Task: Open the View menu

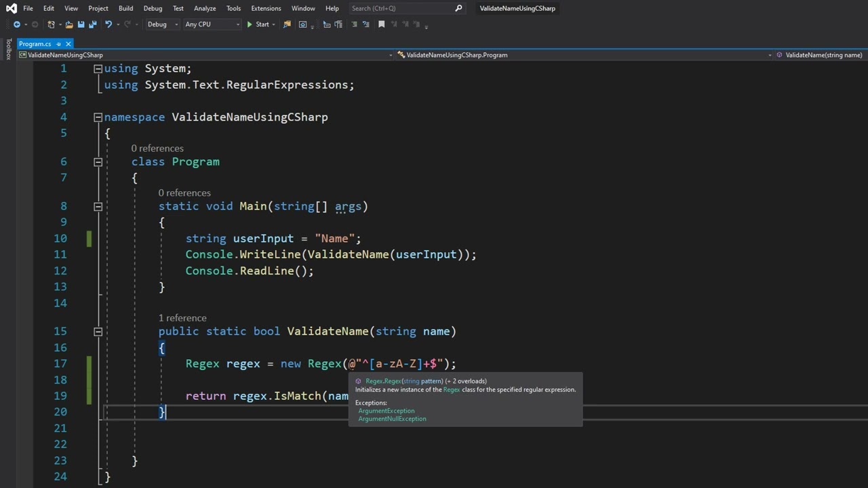Action: pos(71,8)
